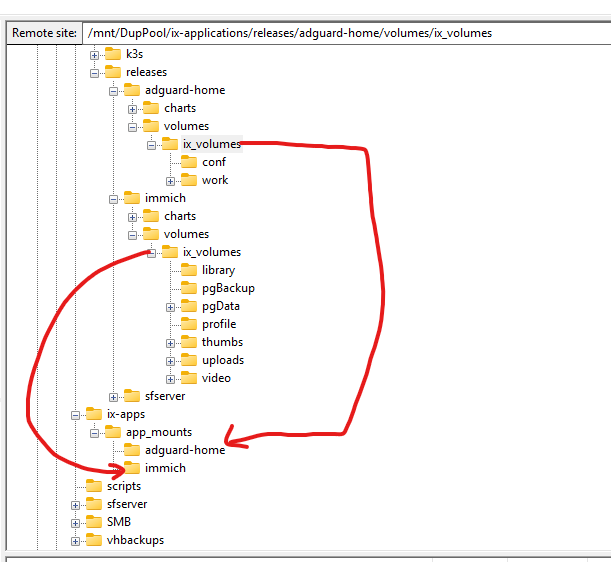Select the releases folder label
The height and width of the screenshot is (562, 611).
147,72
